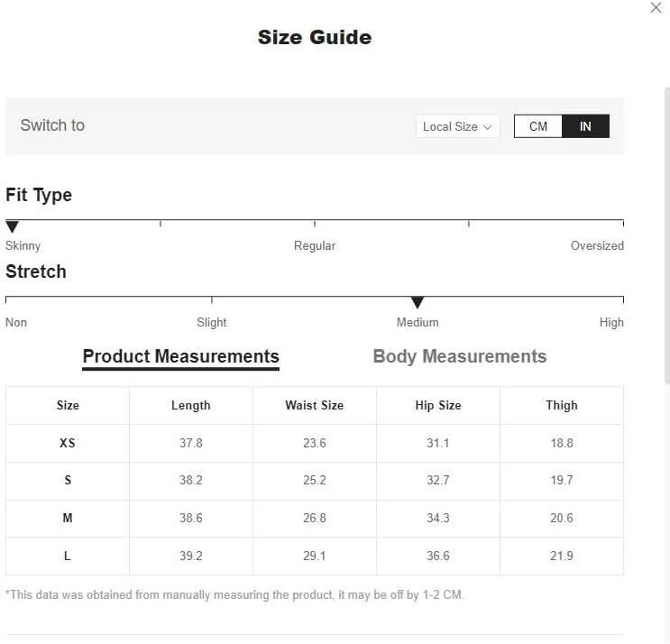Switch to Body Measurements tab
Viewport: 670px width, 644px height.
pyautogui.click(x=459, y=356)
